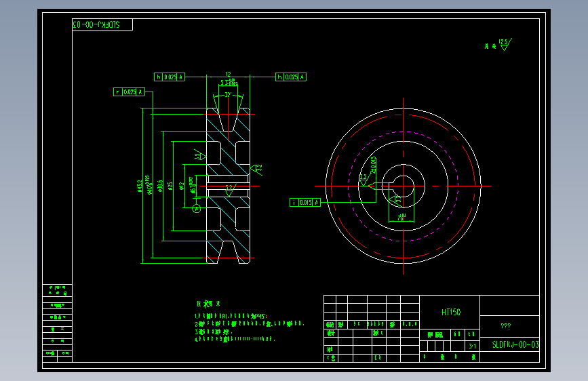Click the technical requirements heading above notes

pyautogui.click(x=208, y=304)
